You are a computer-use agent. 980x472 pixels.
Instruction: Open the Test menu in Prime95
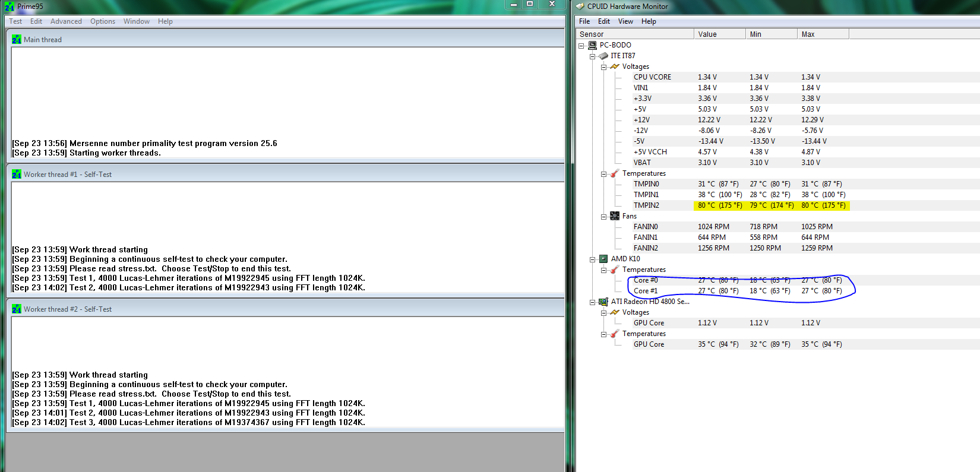[x=15, y=21]
